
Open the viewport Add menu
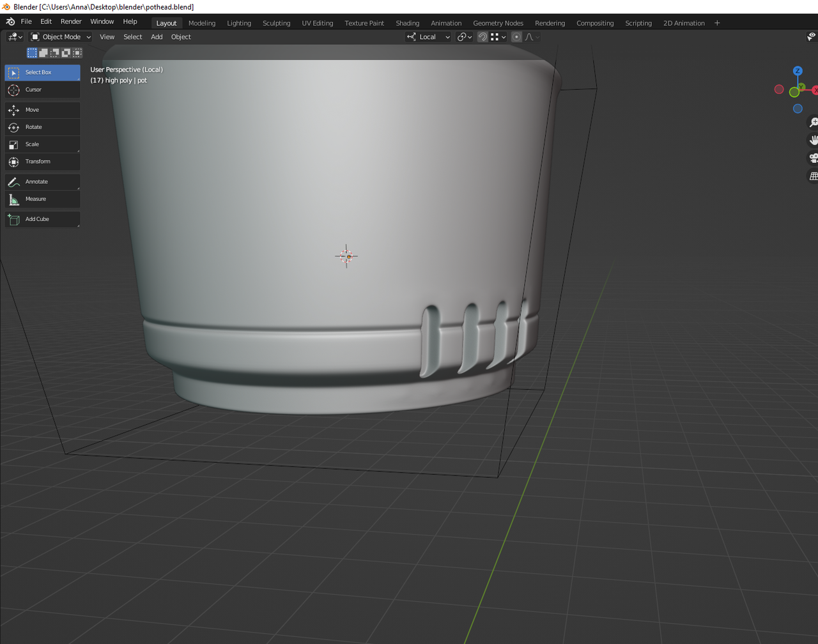click(x=157, y=37)
